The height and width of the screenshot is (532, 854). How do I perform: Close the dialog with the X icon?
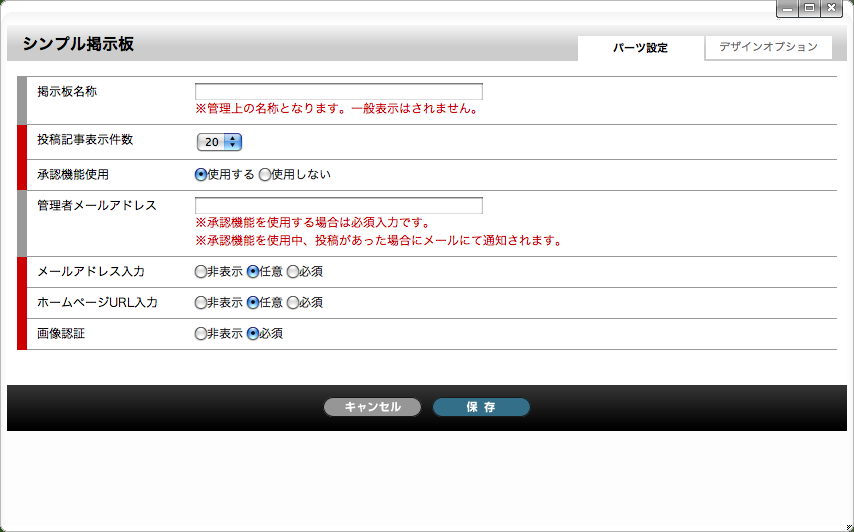click(832, 8)
